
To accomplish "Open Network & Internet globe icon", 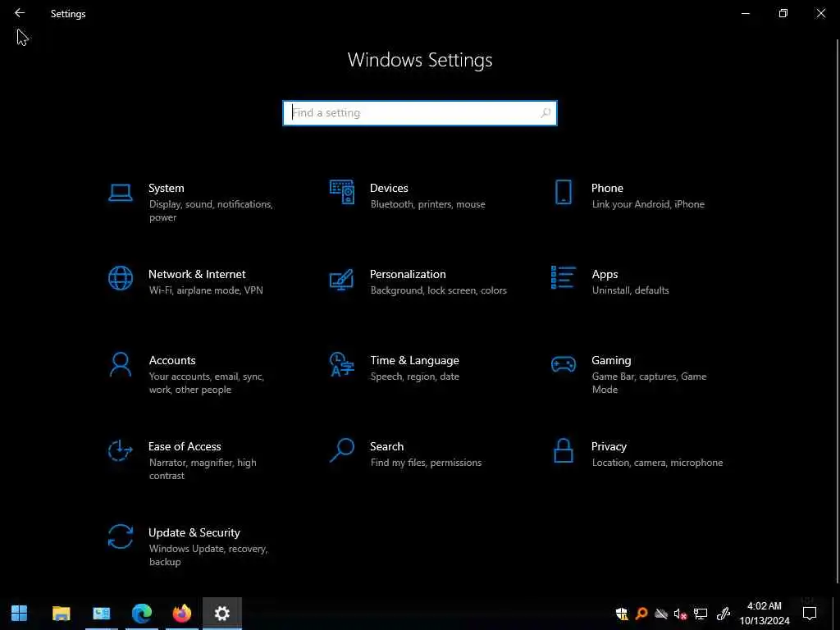I will (120, 278).
